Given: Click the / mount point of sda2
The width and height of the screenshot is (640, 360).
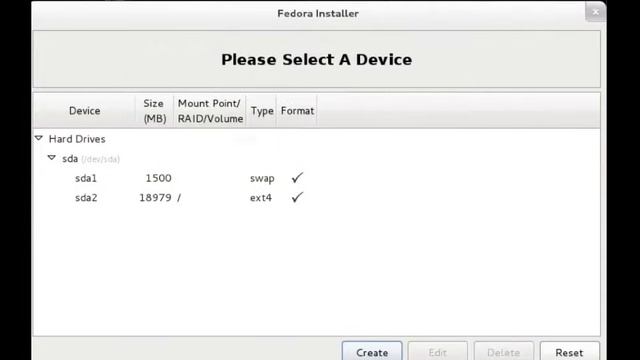Looking at the screenshot, I should point(179,198).
